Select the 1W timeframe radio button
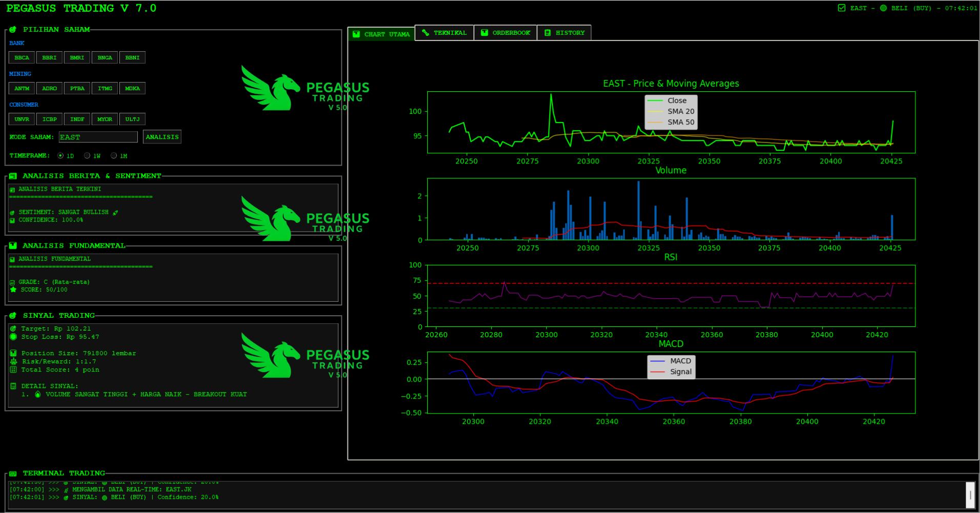980x513 pixels. [87, 156]
